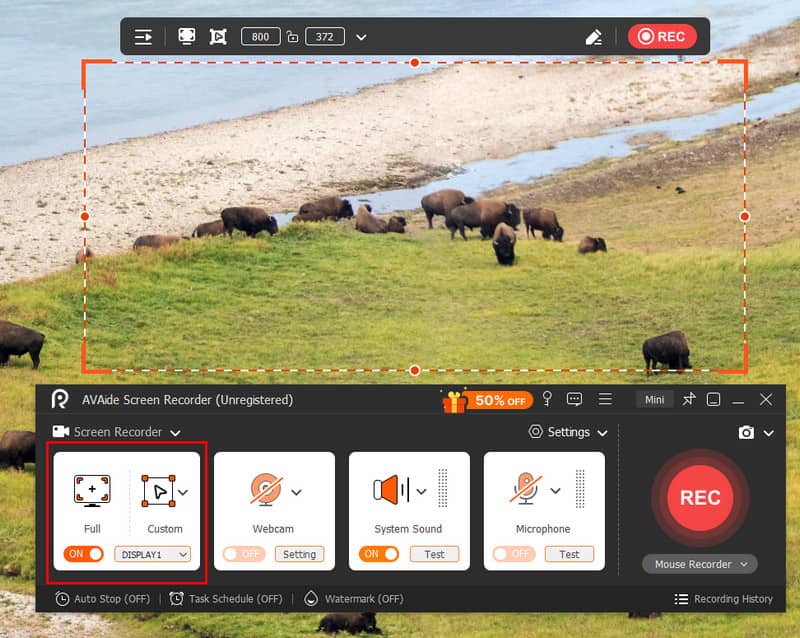
Task: Expand the Mouse Recorder dropdown
Action: [x=699, y=564]
